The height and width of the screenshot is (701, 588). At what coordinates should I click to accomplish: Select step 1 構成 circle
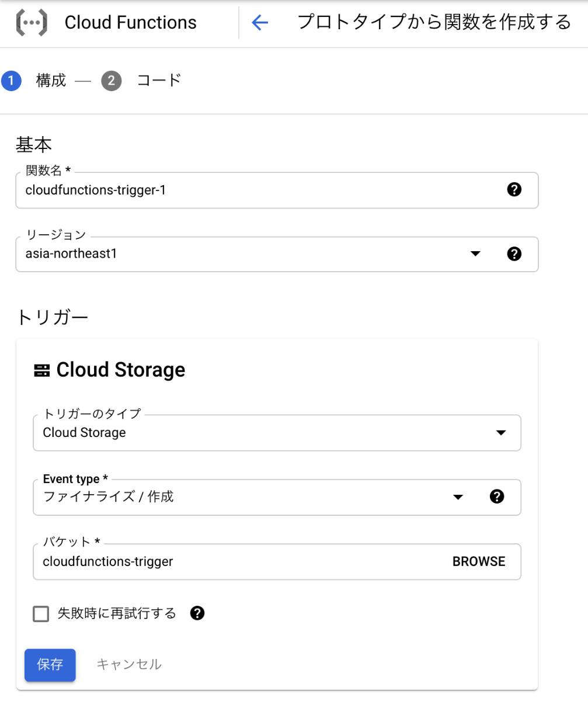click(11, 81)
